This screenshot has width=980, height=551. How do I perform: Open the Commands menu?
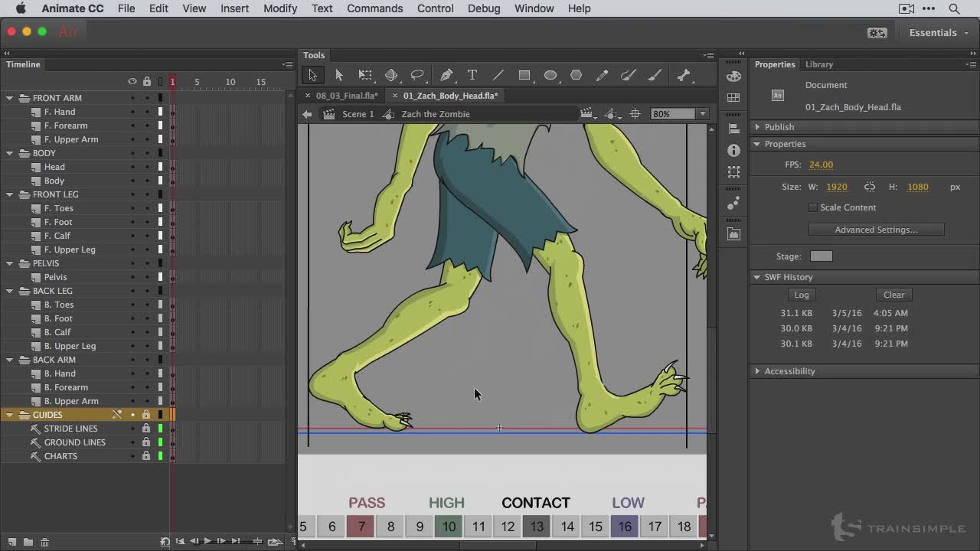click(374, 8)
